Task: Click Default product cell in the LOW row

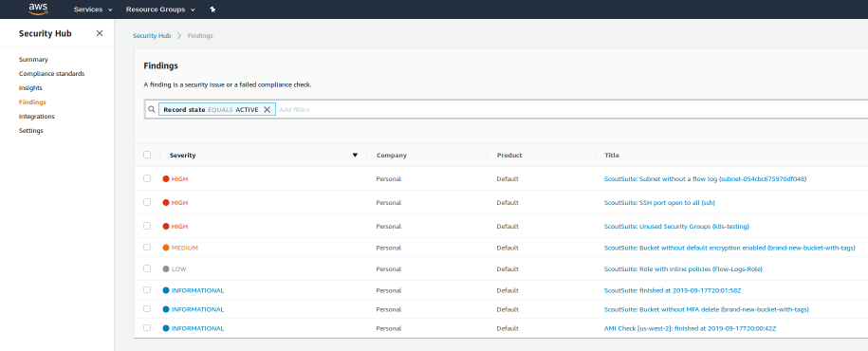Action: click(x=508, y=269)
